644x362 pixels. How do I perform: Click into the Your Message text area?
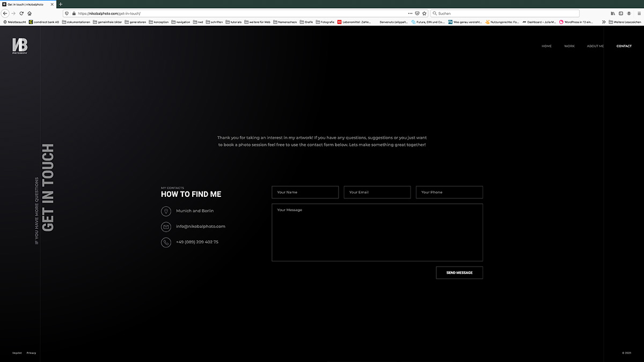(377, 232)
